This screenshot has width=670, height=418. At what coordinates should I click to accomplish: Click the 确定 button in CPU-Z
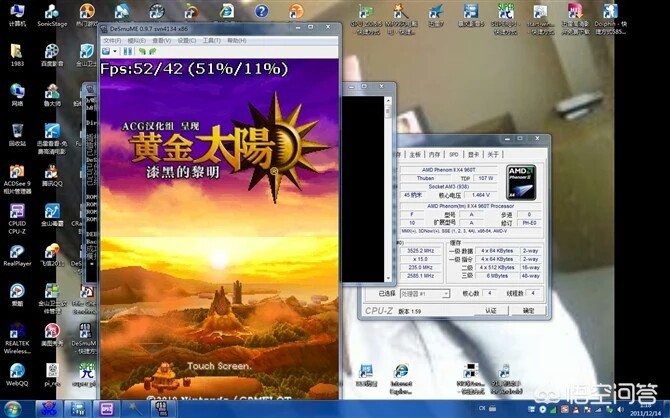529,311
